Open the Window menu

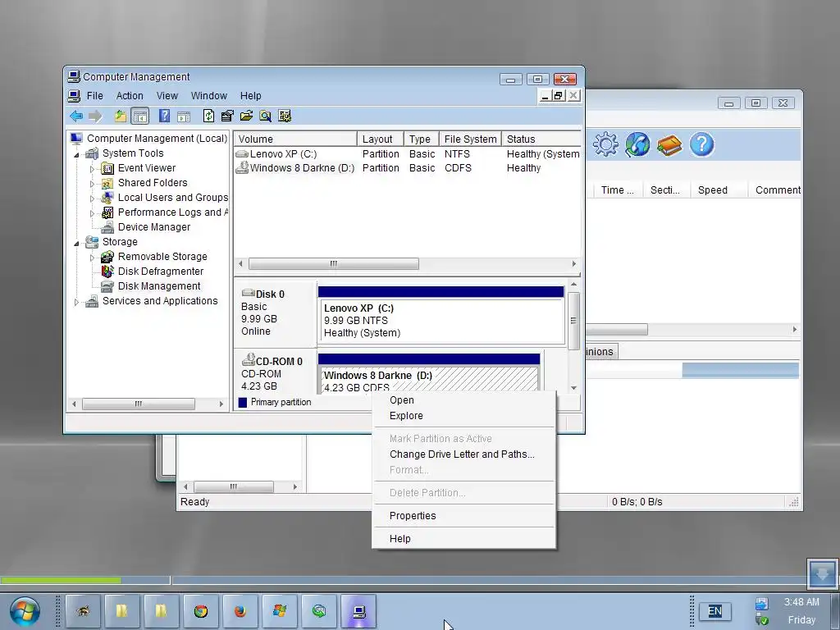point(209,96)
